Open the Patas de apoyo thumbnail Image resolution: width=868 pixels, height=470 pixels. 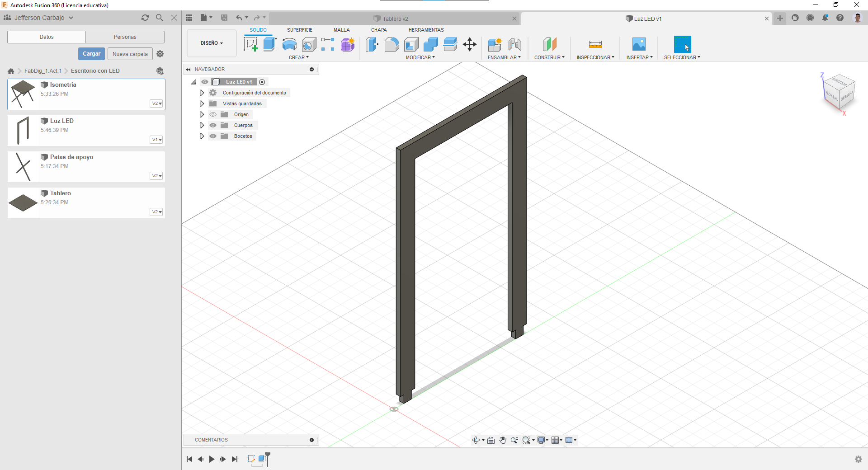point(23,167)
